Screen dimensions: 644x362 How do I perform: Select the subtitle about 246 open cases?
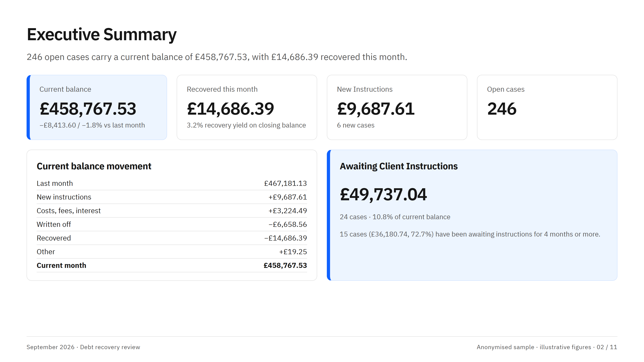pyautogui.click(x=217, y=57)
